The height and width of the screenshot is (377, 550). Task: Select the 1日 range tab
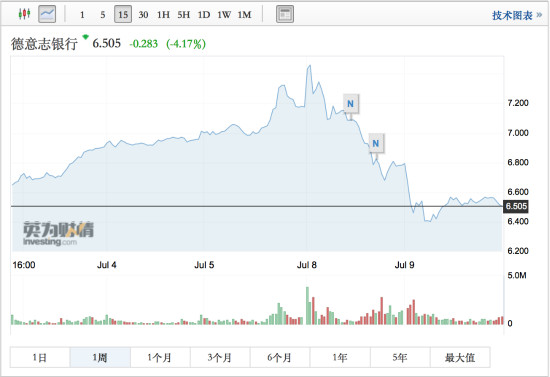(40, 358)
